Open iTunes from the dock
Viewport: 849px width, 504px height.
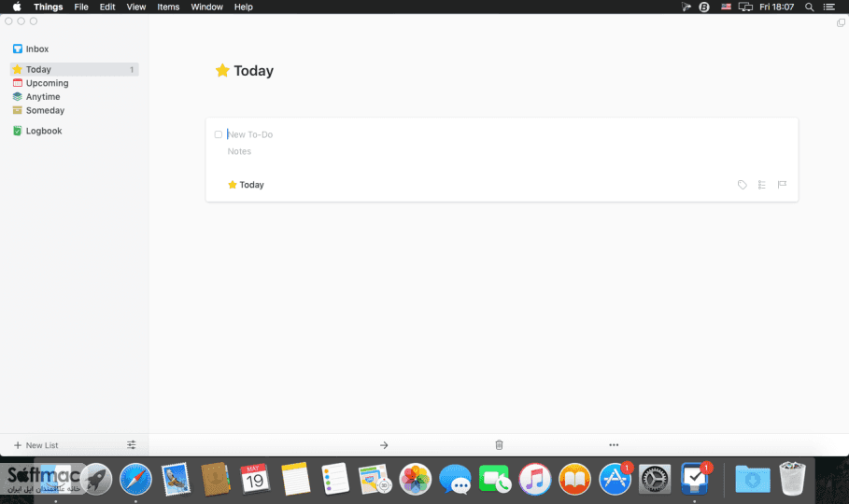(535, 479)
